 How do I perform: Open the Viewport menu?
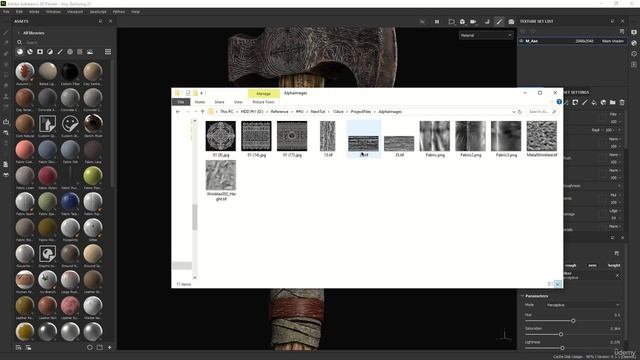75,12
